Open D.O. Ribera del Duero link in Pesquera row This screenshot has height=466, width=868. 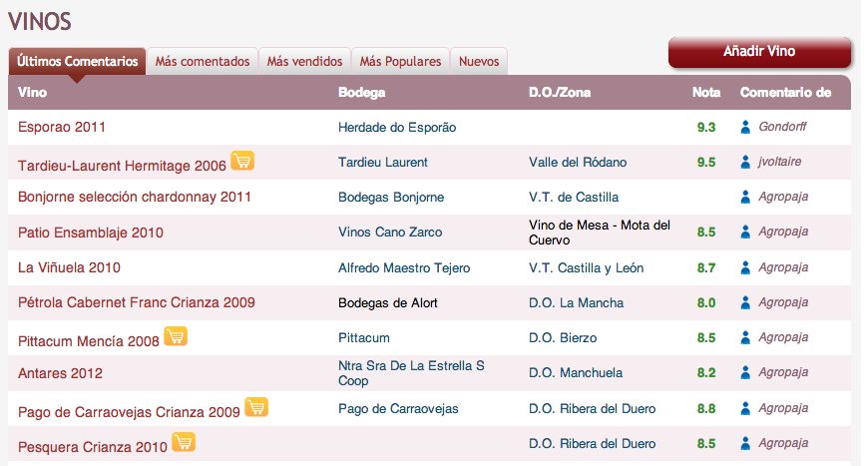click(592, 443)
